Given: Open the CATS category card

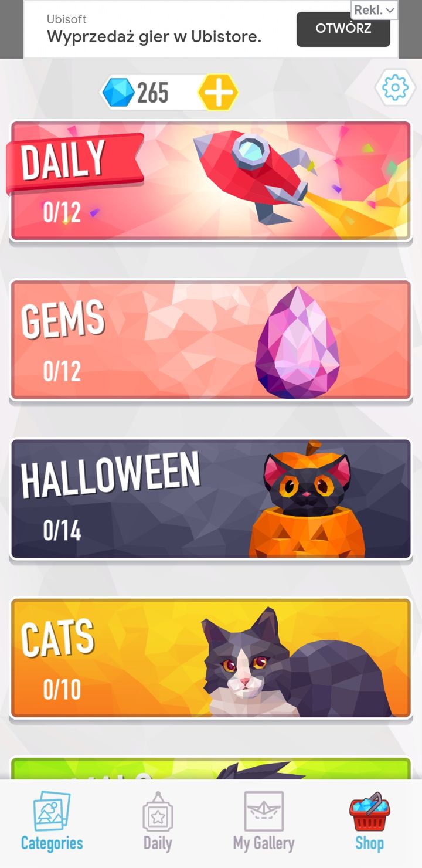Looking at the screenshot, I should (210, 658).
